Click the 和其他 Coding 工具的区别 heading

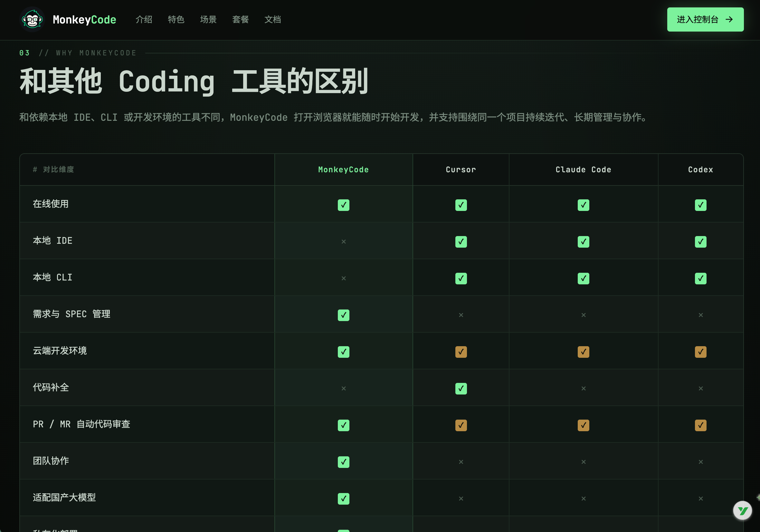tap(194, 81)
